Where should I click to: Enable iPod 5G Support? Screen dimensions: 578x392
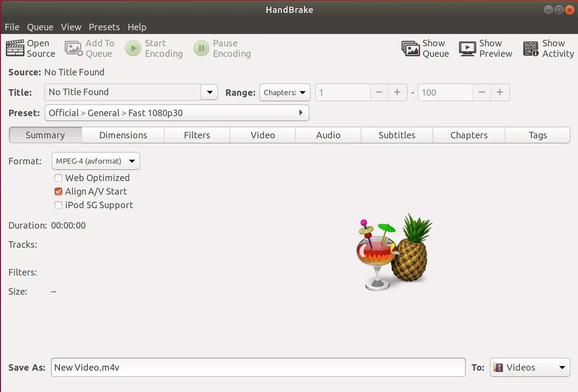pyautogui.click(x=58, y=205)
